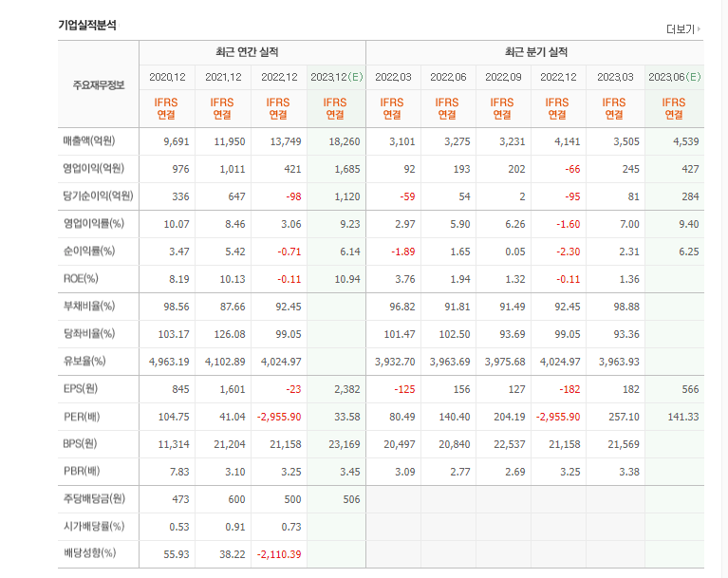Click the 141.33 PER value
The width and height of the screenshot is (728, 578).
(x=683, y=417)
